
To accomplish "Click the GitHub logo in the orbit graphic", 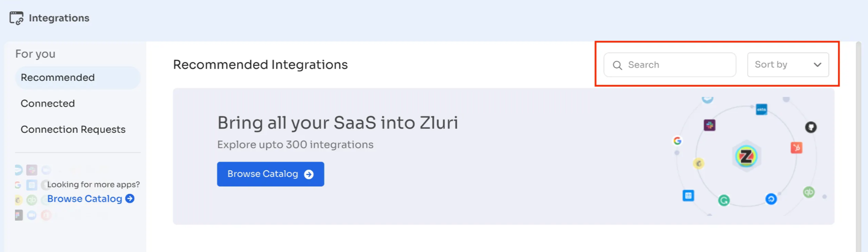I will click(x=811, y=127).
